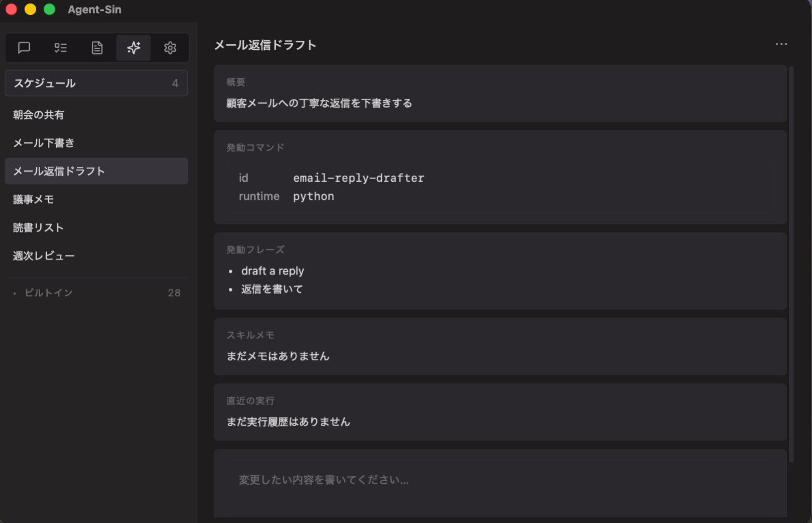Image resolution: width=812 pixels, height=523 pixels.
Task: Close the Agent-Sin window with red button
Action: pos(11,9)
